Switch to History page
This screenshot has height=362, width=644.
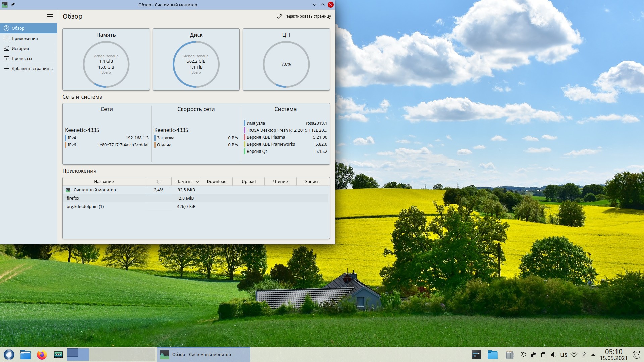[20, 48]
